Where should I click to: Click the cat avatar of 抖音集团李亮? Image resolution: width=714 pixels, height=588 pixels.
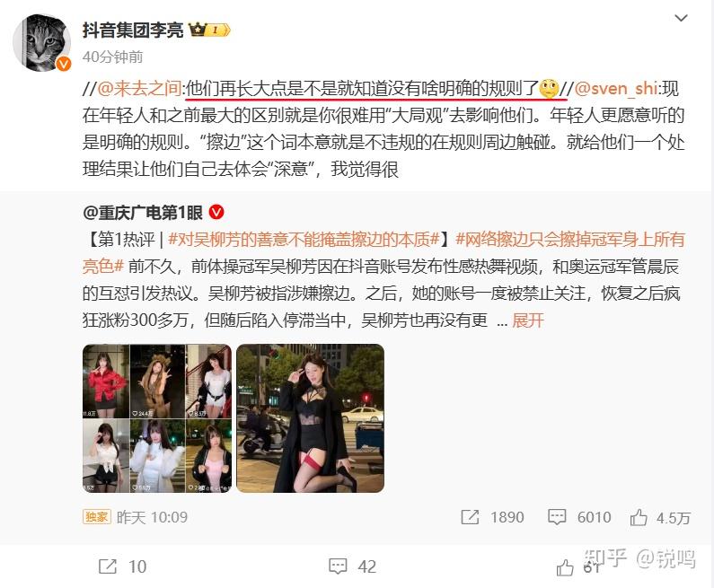41,42
